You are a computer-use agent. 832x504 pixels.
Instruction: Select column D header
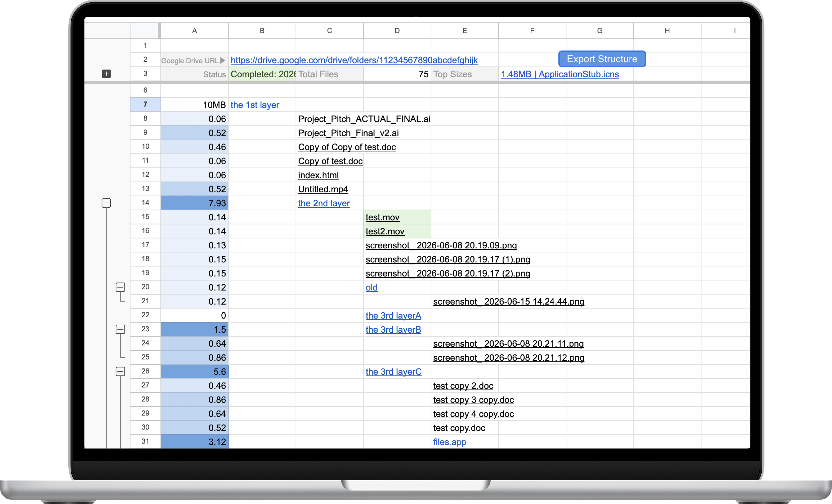tap(397, 31)
